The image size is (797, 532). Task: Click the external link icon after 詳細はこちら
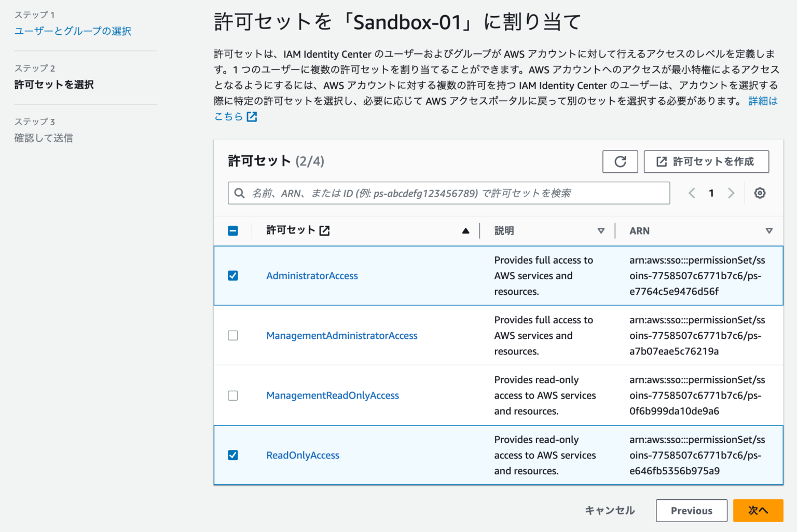(252, 117)
